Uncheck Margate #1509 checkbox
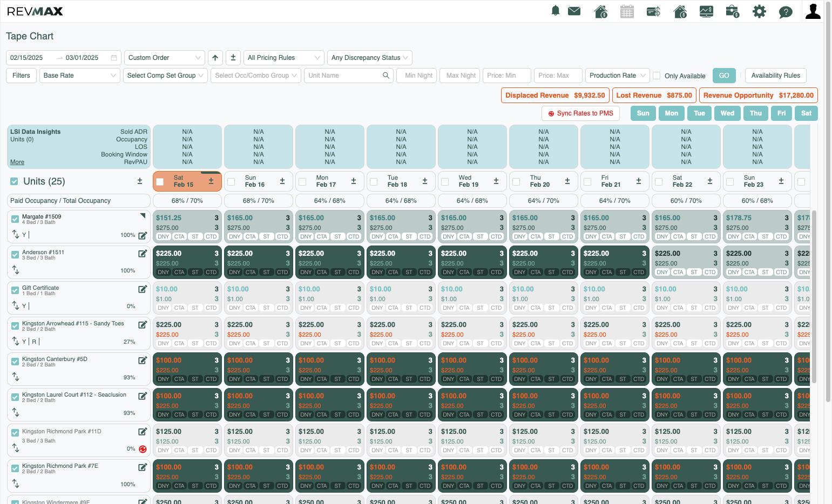832x504 pixels. click(15, 219)
